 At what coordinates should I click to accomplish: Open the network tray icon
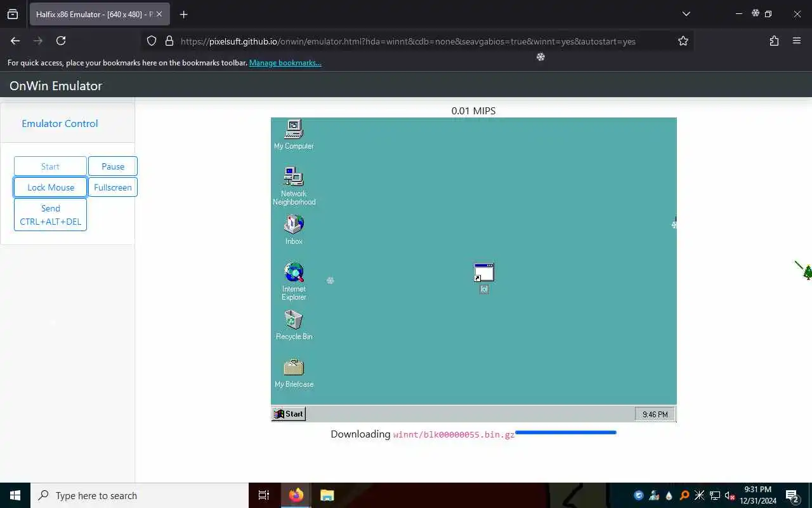click(x=714, y=495)
